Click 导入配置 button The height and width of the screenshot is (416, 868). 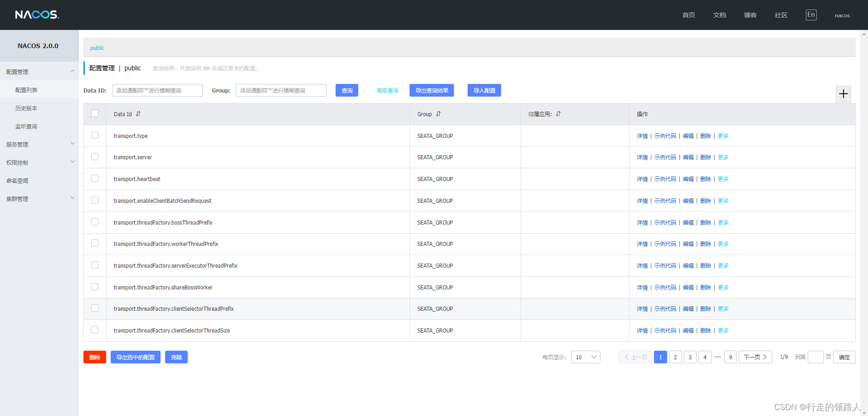click(x=484, y=90)
